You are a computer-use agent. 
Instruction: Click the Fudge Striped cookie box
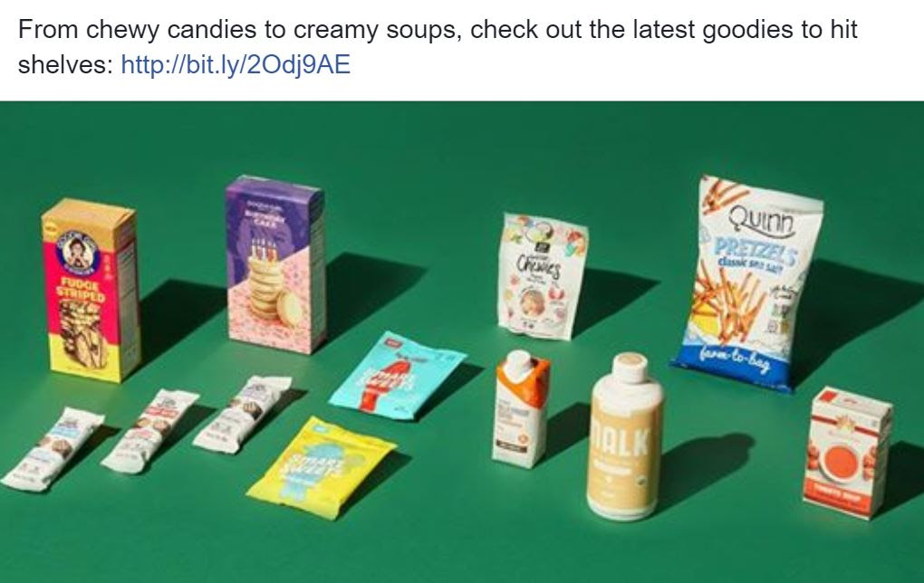click(x=91, y=290)
